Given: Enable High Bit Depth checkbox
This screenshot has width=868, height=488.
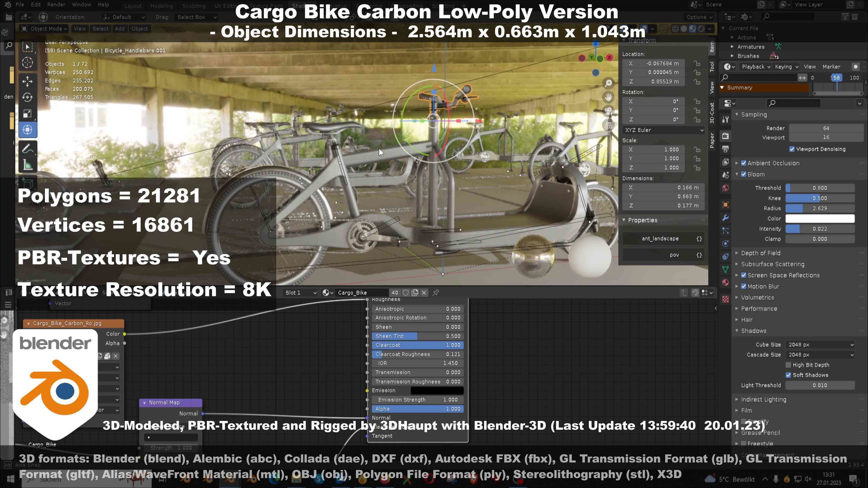Looking at the screenshot, I should point(788,365).
